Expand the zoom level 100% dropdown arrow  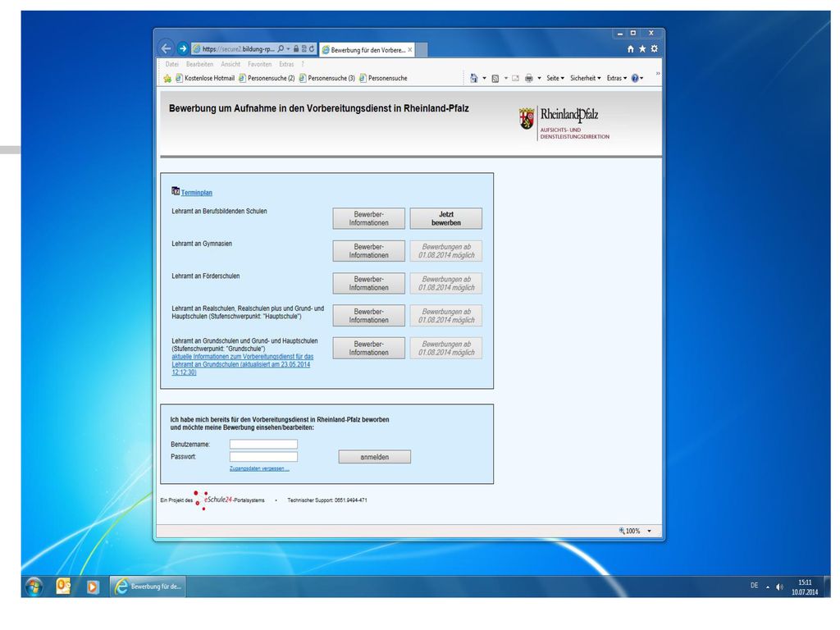[650, 531]
